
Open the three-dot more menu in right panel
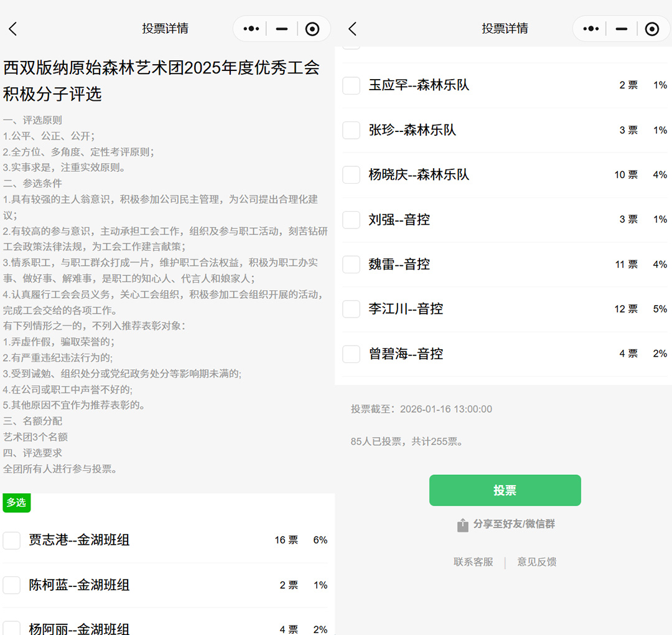[591, 29]
